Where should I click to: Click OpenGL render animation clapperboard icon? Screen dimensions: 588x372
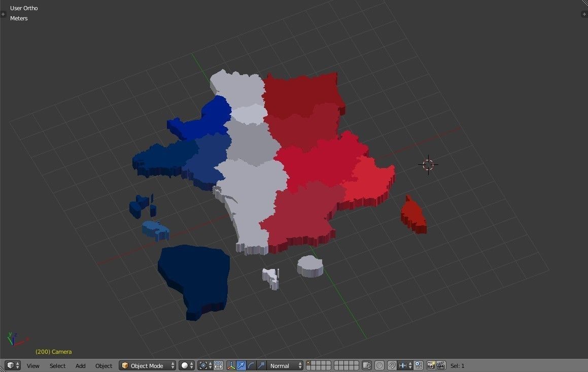[441, 365]
